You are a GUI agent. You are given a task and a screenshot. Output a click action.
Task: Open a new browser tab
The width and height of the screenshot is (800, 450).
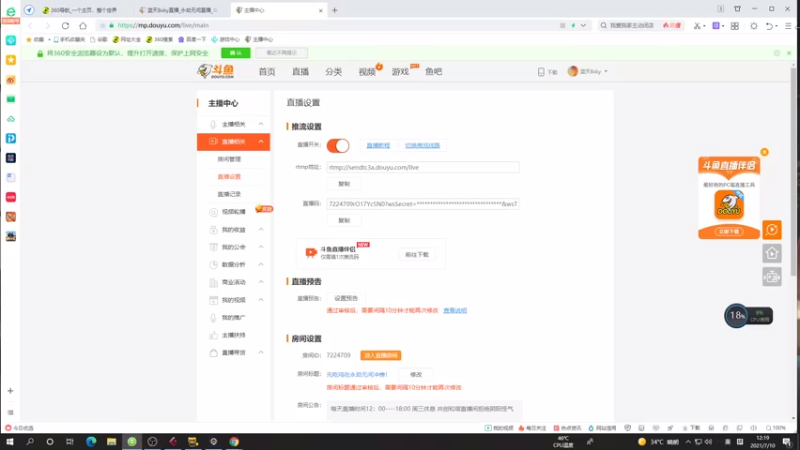click(335, 10)
